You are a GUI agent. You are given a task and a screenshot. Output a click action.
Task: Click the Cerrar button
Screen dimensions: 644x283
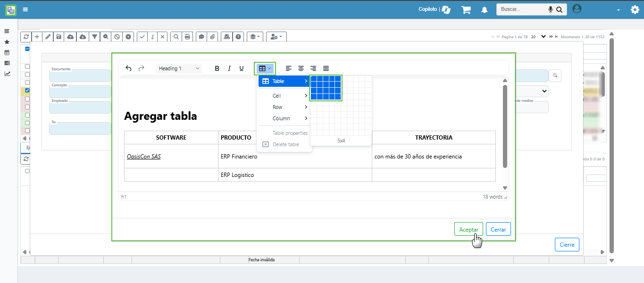498,229
